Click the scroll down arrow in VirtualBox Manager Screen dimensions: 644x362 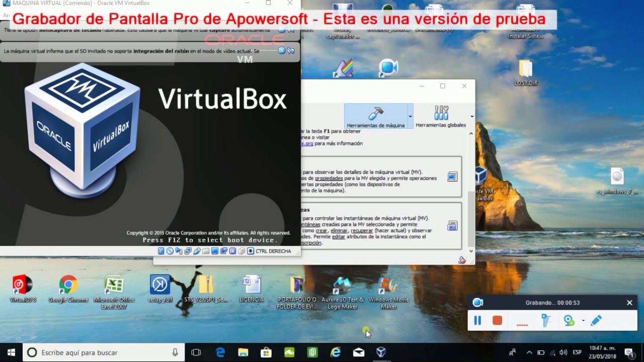471,251
